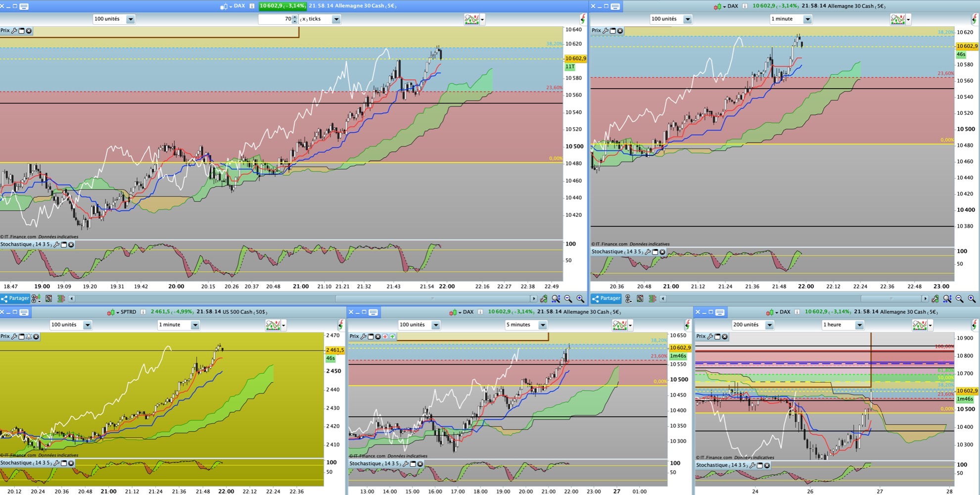Image resolution: width=980 pixels, height=495 pixels.
Task: Zoom in using the magnifier plus on the 1 minute DAX chart
Action: (972, 298)
